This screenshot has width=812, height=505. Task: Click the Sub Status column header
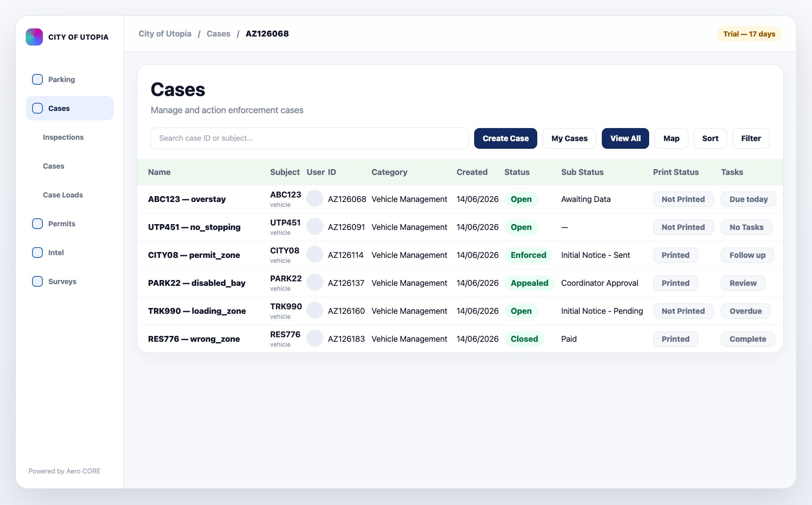[x=582, y=172]
